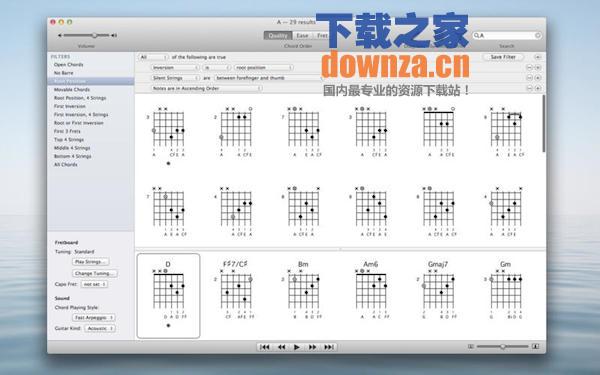This screenshot has height=375, width=600.
Task: Add a rule after Ascending Order row
Action: (538, 88)
